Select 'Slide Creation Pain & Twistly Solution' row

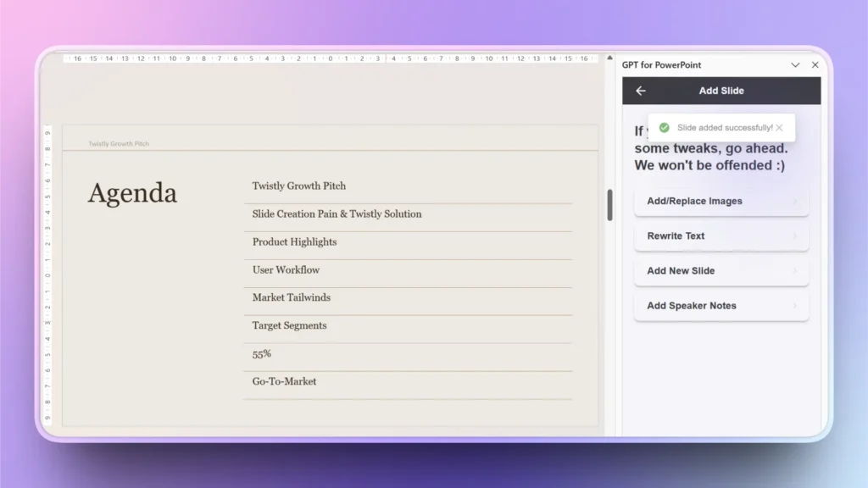click(x=408, y=218)
